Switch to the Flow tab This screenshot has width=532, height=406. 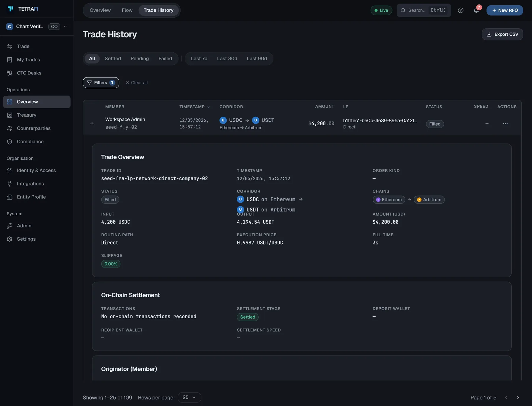pos(127,10)
